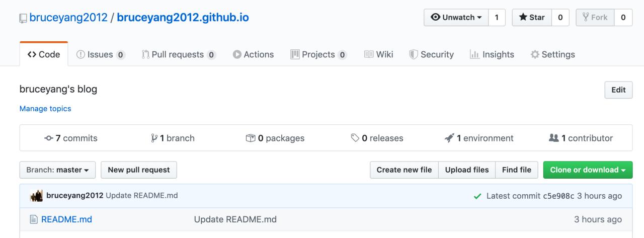Click README.md row '3 hours ago' timestamp
Viewport: 644px width, 238px height.
click(598, 219)
